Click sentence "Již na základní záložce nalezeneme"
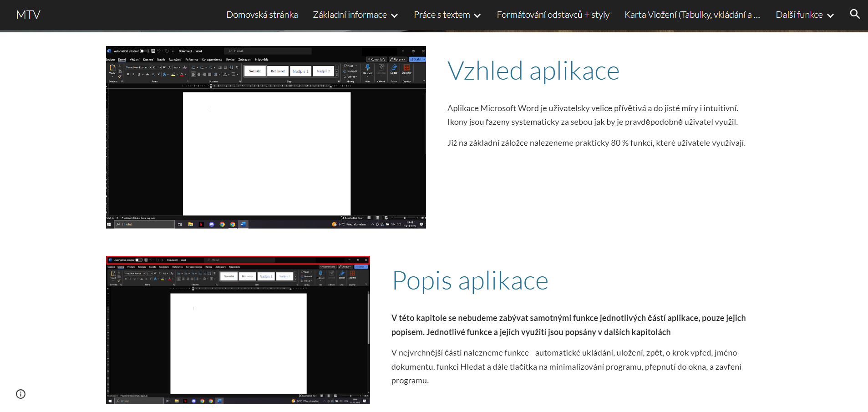 click(x=596, y=143)
